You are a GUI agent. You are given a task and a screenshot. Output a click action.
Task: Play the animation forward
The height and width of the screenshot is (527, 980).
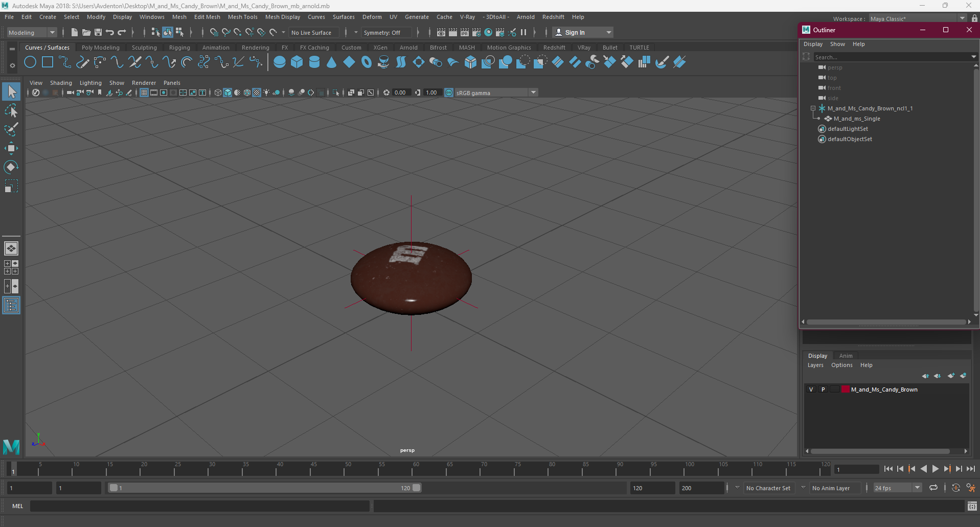click(x=935, y=469)
